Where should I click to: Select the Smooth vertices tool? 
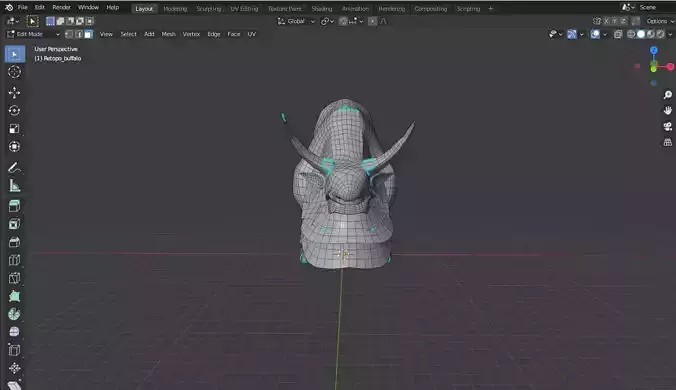(14, 332)
